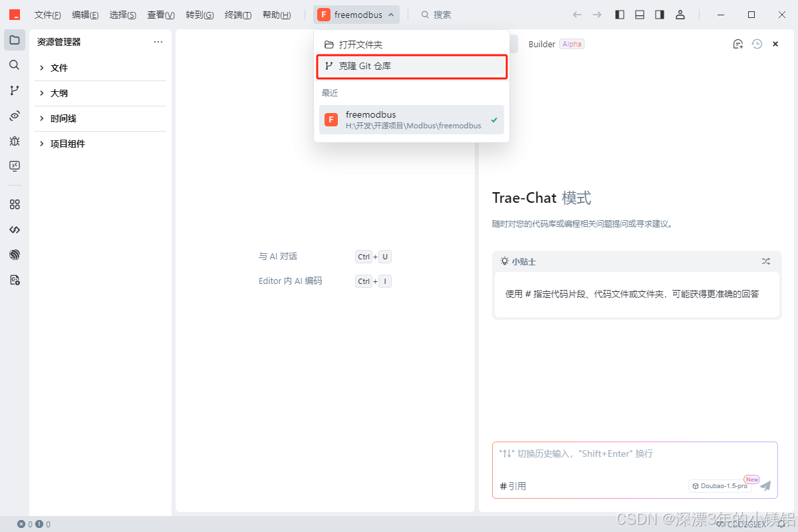The width and height of the screenshot is (798, 532).
Task: Click the fingerprint-style sidebar icon
Action: point(14,255)
